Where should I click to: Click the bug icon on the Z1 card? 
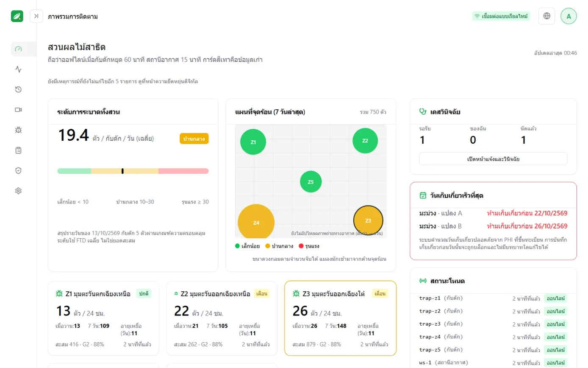(x=59, y=293)
